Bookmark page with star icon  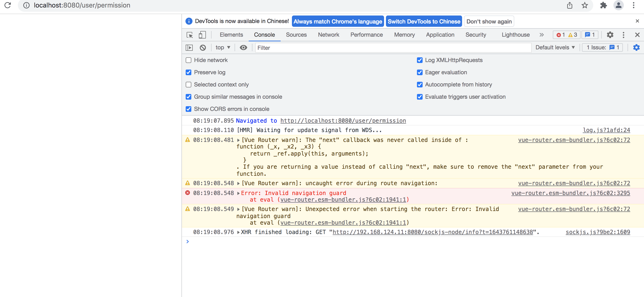(x=585, y=5)
